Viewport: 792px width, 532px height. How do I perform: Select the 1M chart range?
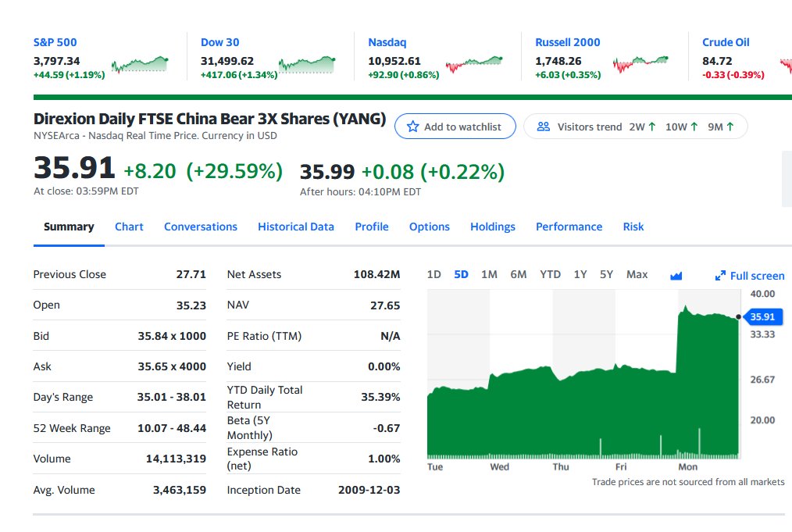(489, 274)
